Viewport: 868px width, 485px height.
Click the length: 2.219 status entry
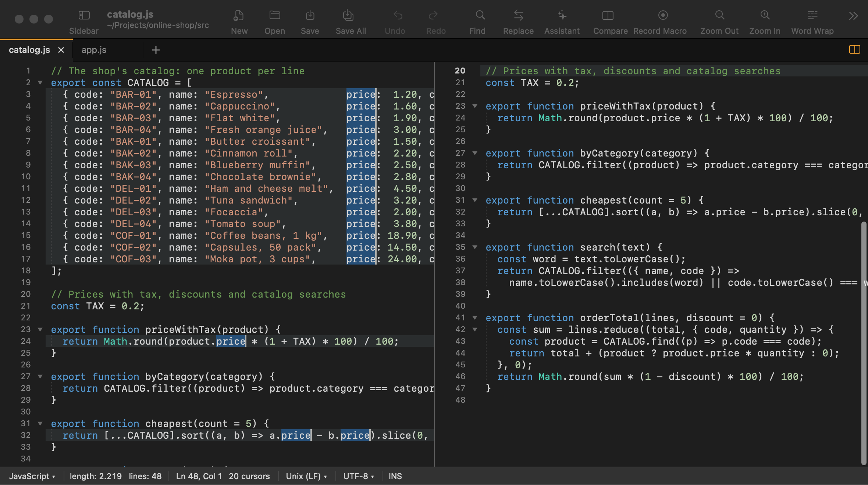[96, 476]
